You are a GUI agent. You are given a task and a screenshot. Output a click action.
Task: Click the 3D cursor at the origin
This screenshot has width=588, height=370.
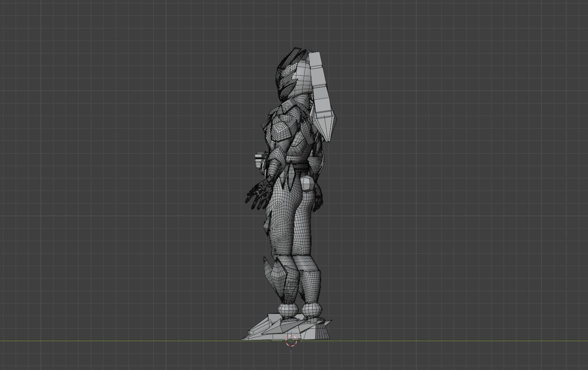pyautogui.click(x=291, y=341)
